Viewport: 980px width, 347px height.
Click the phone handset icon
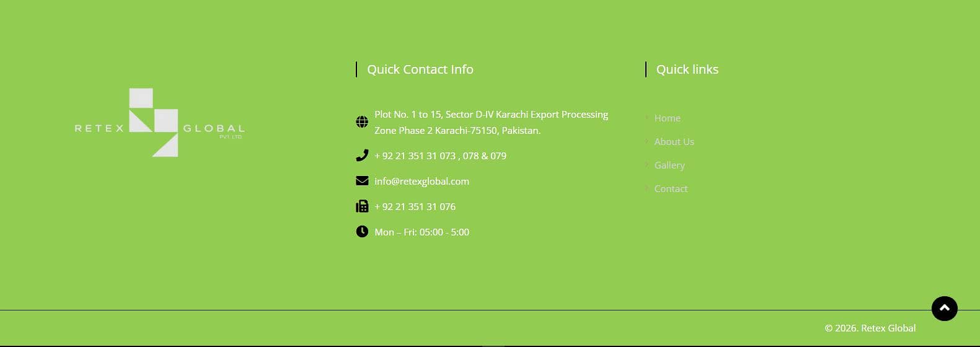362,156
